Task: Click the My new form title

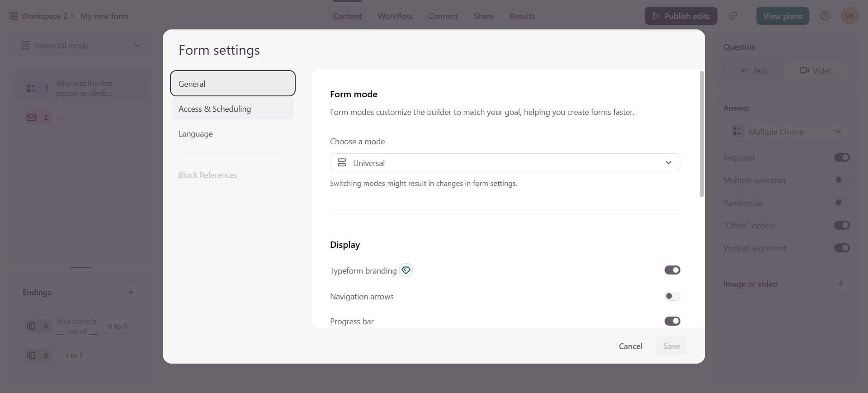Action: click(x=104, y=16)
